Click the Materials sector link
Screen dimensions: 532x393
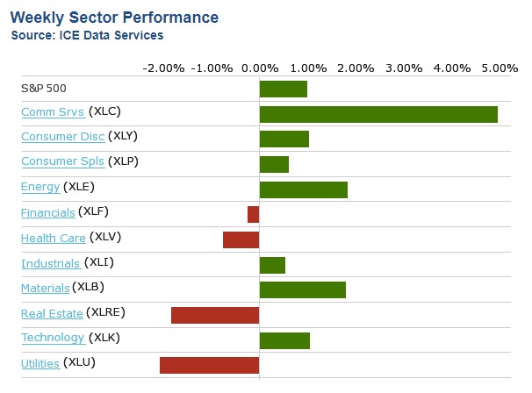click(46, 288)
